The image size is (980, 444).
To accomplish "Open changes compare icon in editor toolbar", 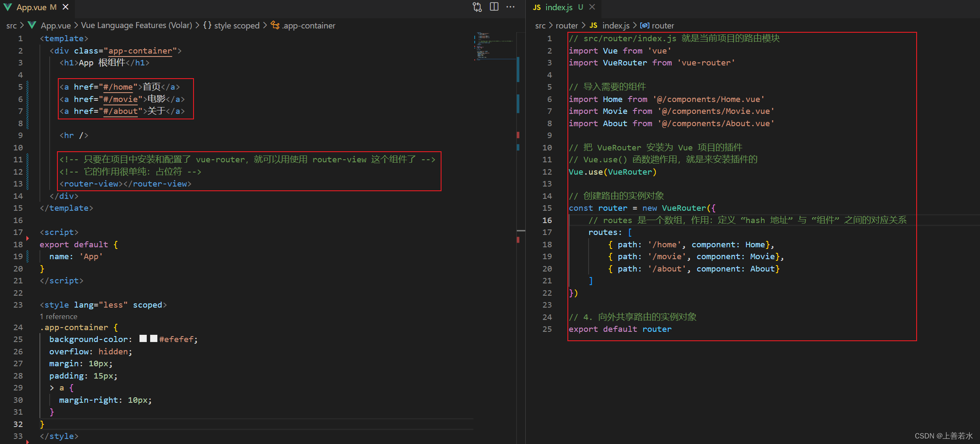I will pos(477,7).
